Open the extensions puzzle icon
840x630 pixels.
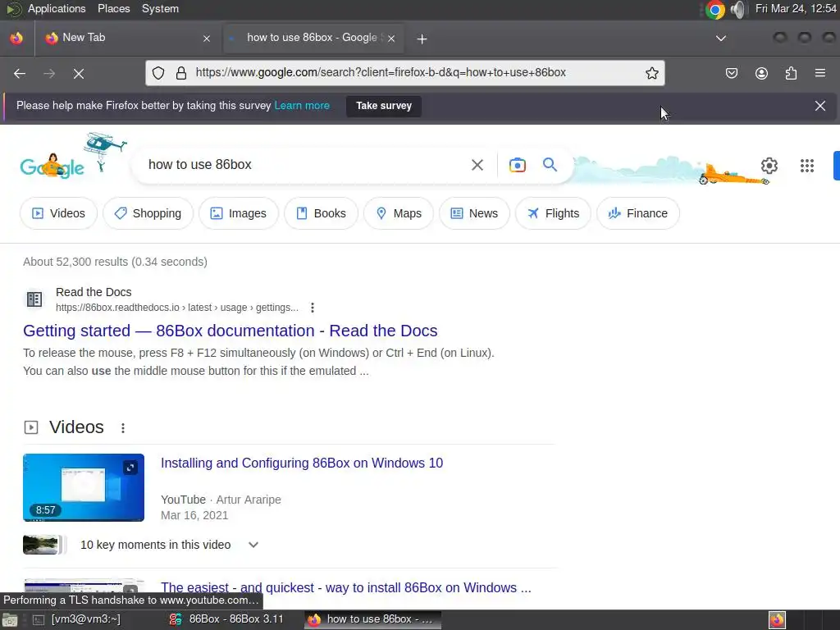coord(791,73)
